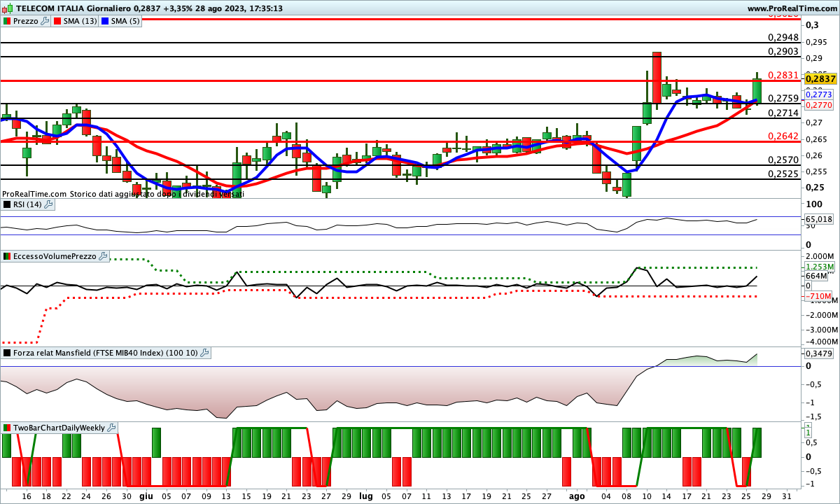Open the TwoBarChartDailyWeekly settings wrench
The width and height of the screenshot is (840, 504).
tap(112, 428)
